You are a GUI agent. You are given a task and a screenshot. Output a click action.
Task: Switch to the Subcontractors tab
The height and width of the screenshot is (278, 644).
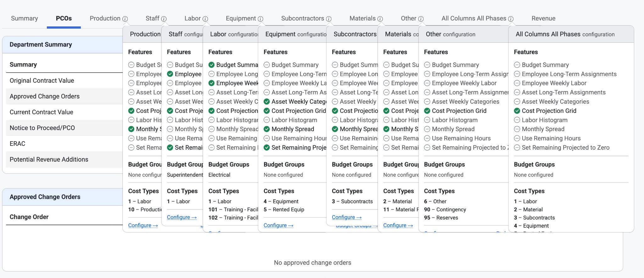pyautogui.click(x=303, y=18)
